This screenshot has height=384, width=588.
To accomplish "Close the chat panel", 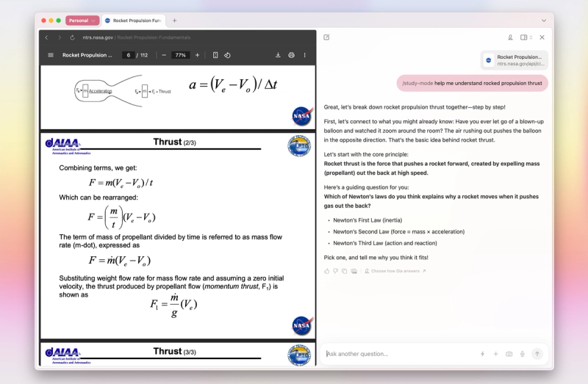I will tap(542, 37).
